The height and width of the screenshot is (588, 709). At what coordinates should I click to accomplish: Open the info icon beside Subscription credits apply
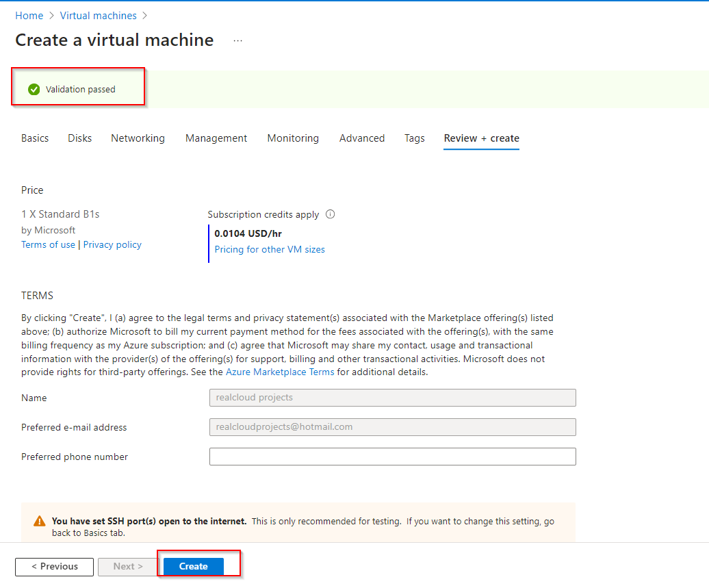click(x=331, y=214)
